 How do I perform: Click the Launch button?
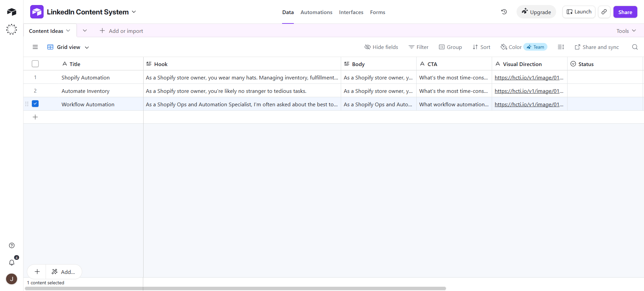[579, 12]
